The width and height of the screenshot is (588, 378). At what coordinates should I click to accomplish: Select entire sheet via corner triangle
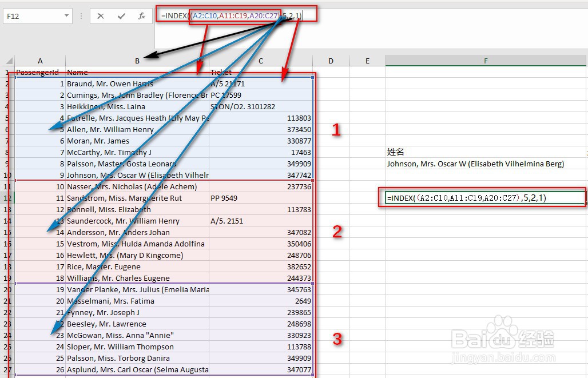pyautogui.click(x=9, y=61)
